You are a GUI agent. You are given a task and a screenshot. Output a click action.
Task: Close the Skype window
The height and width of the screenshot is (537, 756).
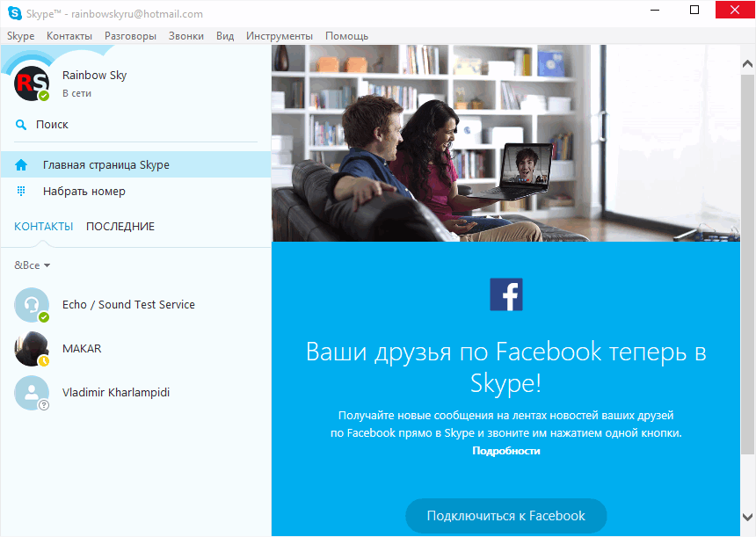coord(735,11)
